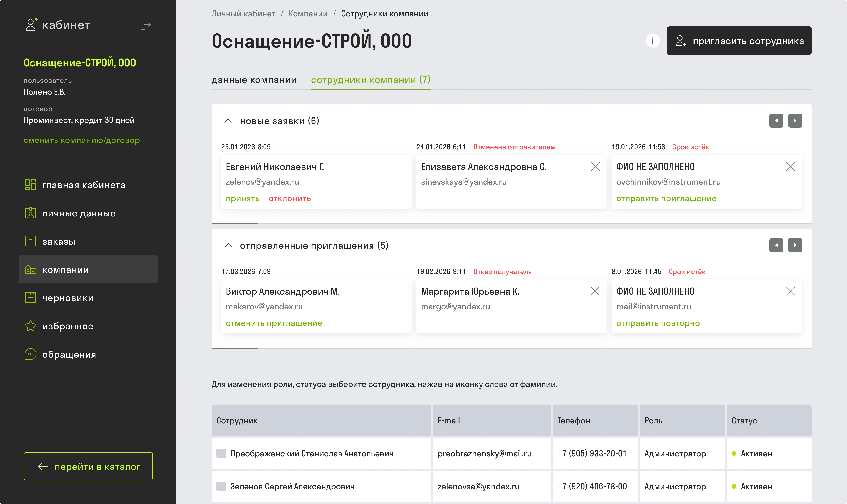Click phone +7 (905) 933-20-01
This screenshot has width=847, height=504.
(592, 453)
